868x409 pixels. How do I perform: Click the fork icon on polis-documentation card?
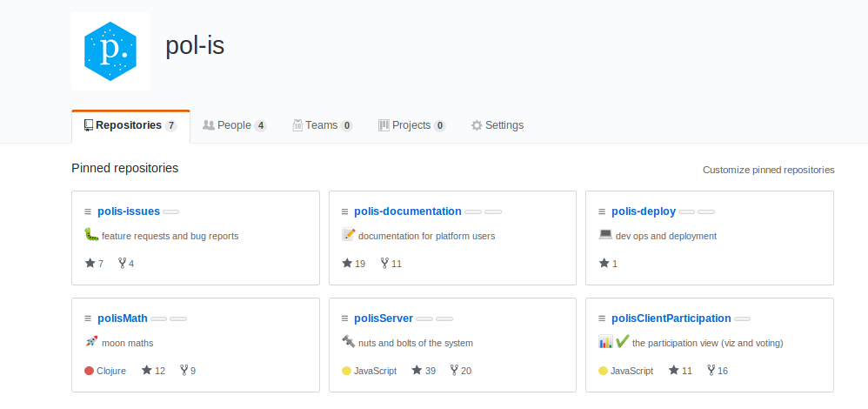pos(384,263)
